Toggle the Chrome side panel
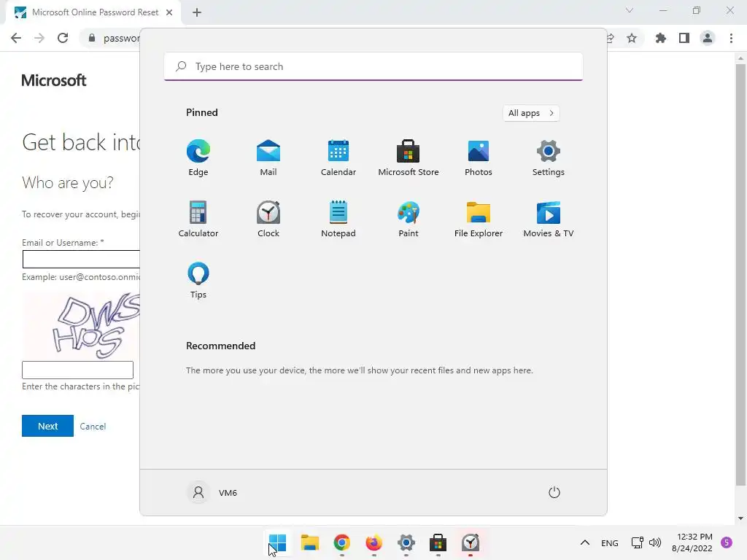 pos(684,38)
